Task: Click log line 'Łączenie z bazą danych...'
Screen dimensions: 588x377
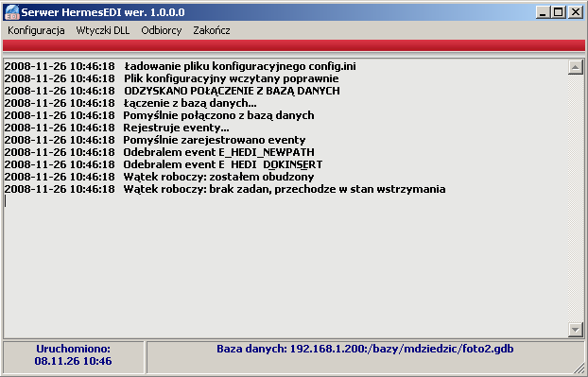Action: point(130,103)
